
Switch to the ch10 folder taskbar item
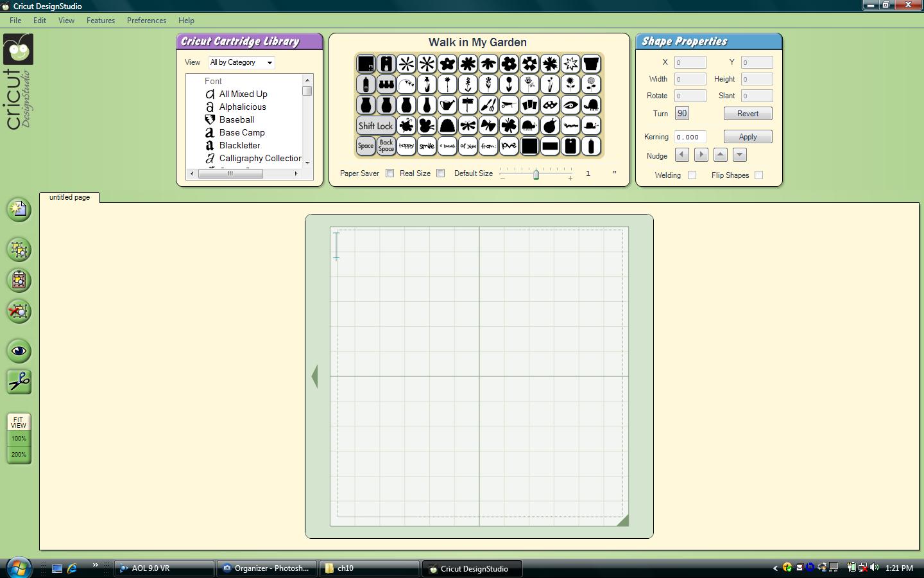[370, 568]
